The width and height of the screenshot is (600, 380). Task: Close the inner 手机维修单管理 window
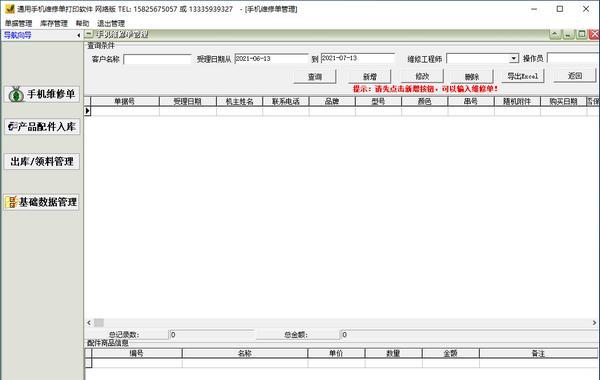coord(594,34)
